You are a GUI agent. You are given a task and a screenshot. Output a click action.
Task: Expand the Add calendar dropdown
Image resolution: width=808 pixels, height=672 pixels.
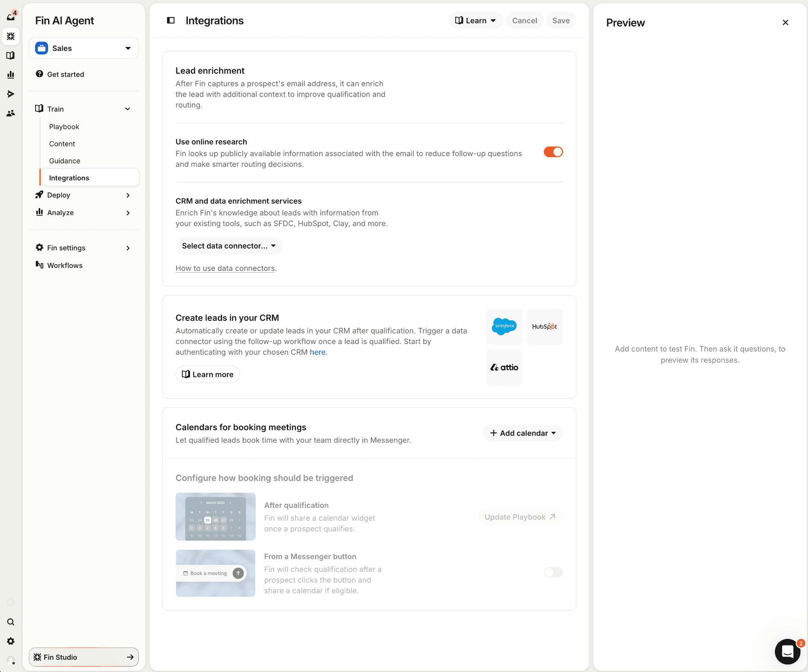click(523, 433)
